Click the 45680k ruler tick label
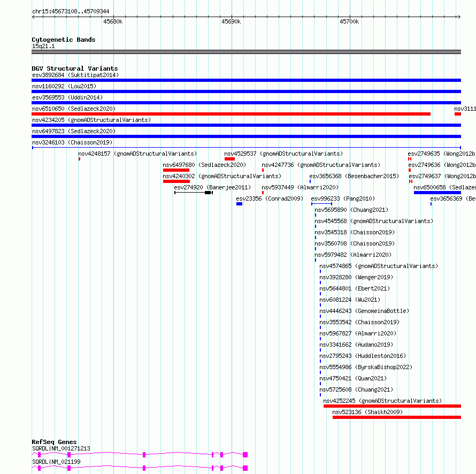The image size is (476, 474). (113, 21)
